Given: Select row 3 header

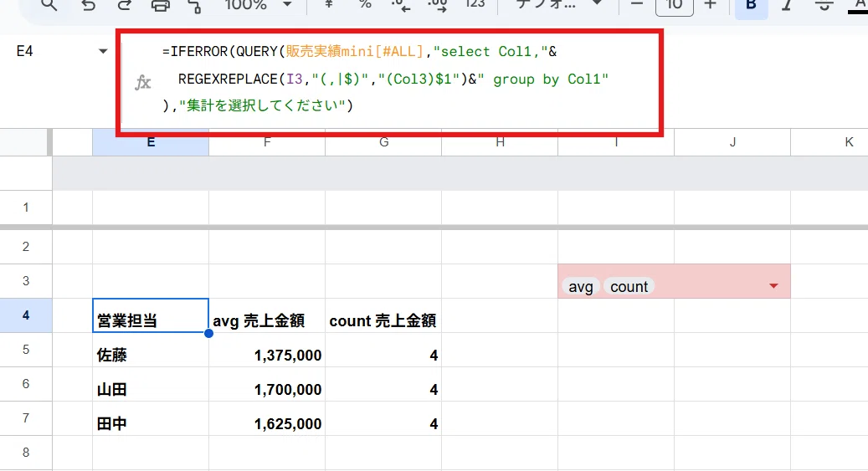Looking at the screenshot, I should point(26,281).
